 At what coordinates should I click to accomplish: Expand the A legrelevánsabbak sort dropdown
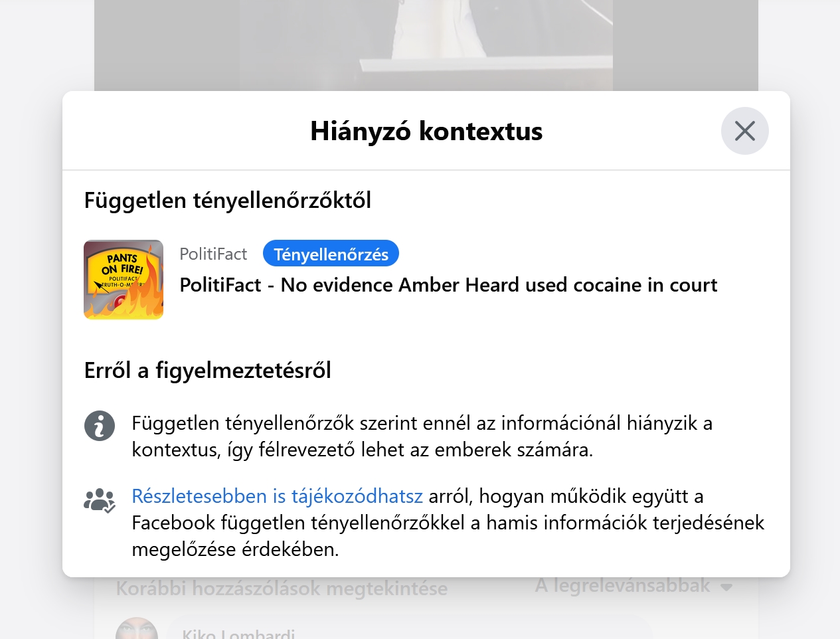click(x=633, y=586)
